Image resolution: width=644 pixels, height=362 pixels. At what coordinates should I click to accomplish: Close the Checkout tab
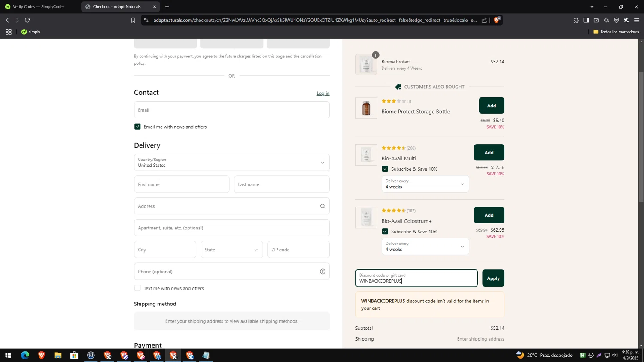point(155,7)
